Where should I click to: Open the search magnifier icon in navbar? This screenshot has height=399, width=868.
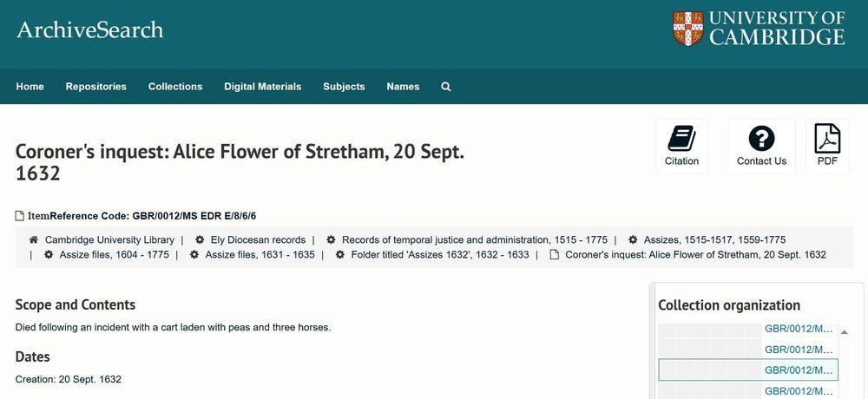pyautogui.click(x=445, y=87)
